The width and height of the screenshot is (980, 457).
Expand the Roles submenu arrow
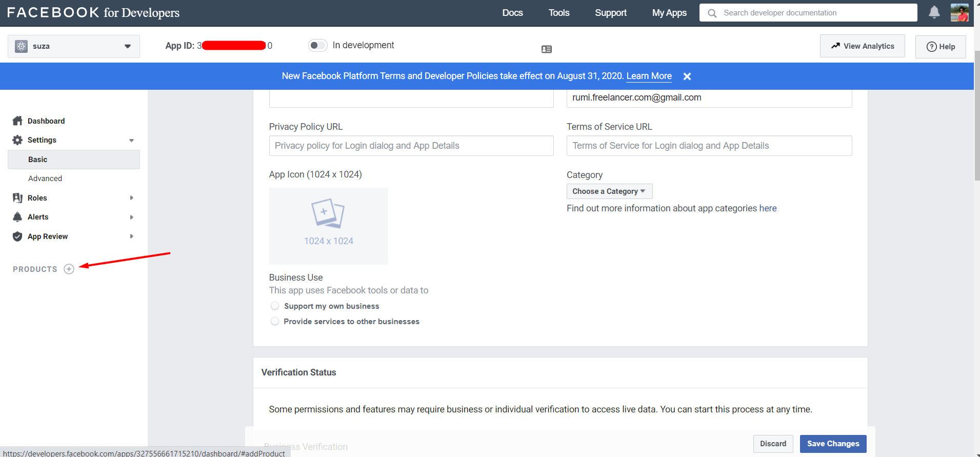click(131, 198)
